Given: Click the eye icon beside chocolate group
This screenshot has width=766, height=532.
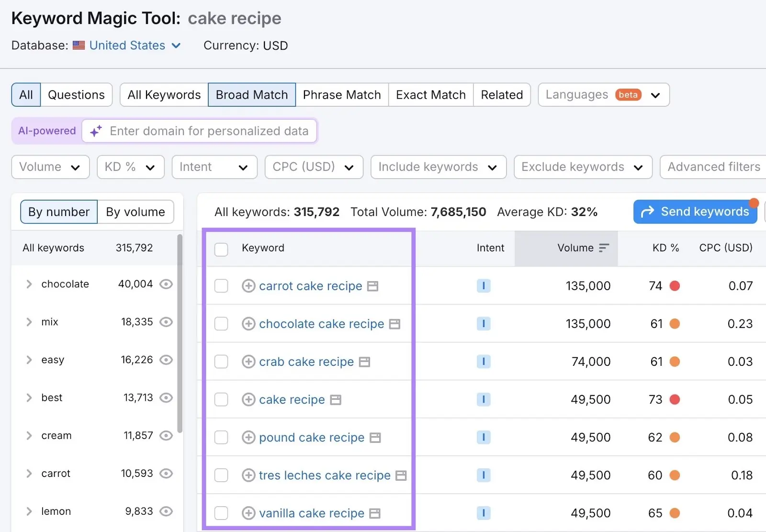Looking at the screenshot, I should point(166,283).
